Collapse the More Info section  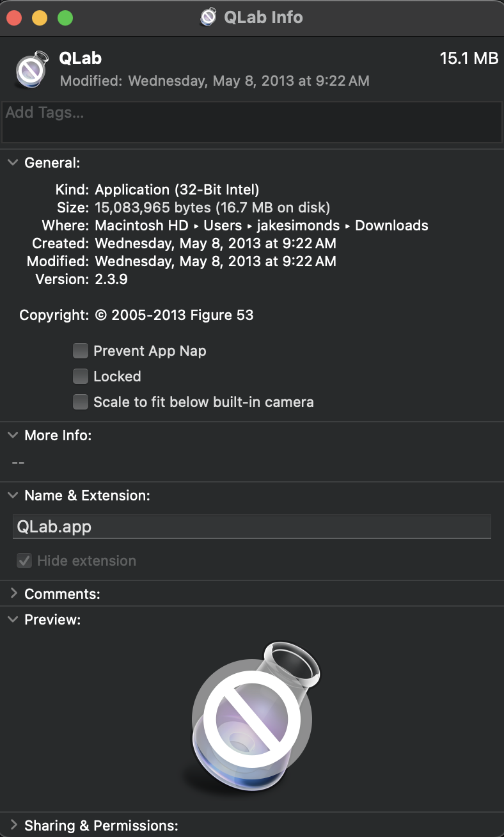pyautogui.click(x=12, y=435)
